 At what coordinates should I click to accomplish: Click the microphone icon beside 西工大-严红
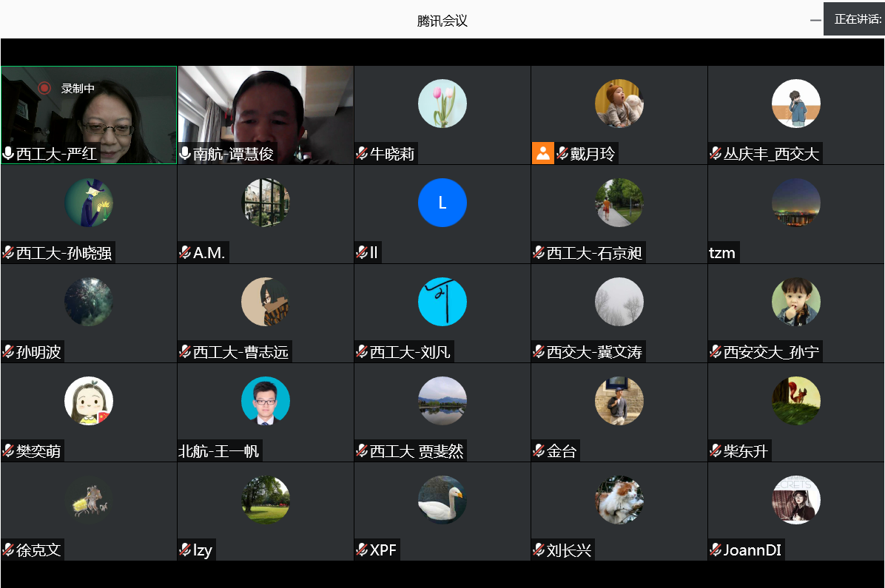(8, 153)
